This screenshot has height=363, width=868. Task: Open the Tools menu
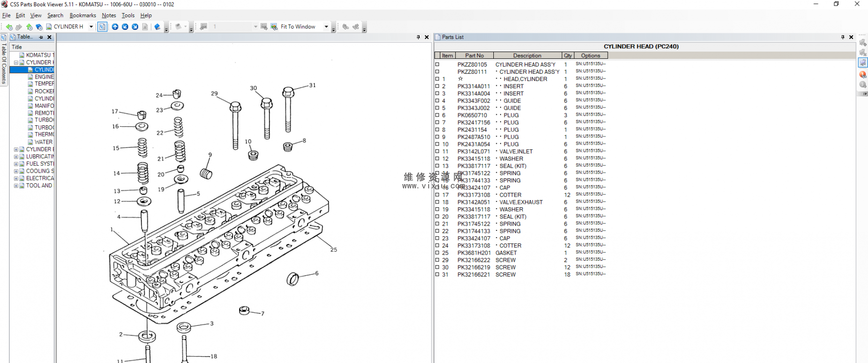128,15
